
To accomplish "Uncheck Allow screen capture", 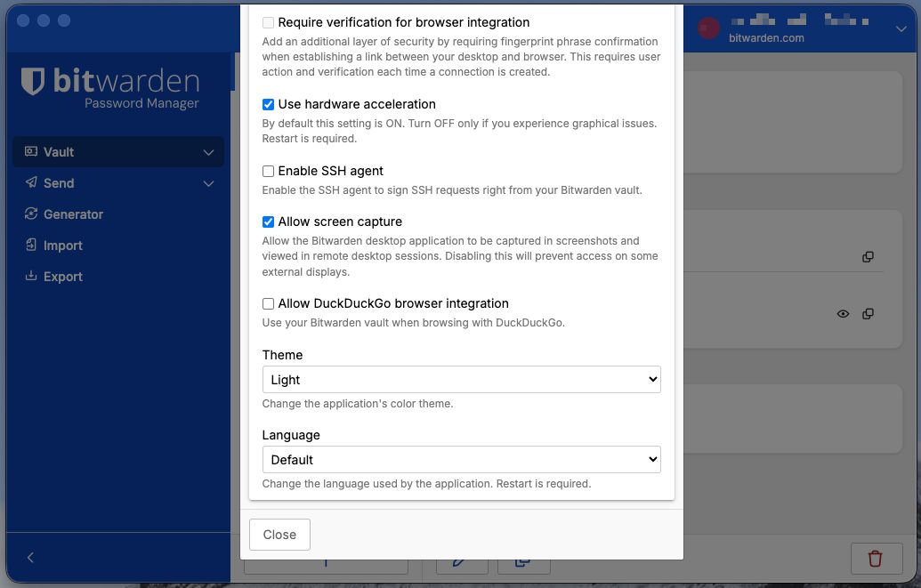I will pyautogui.click(x=268, y=222).
